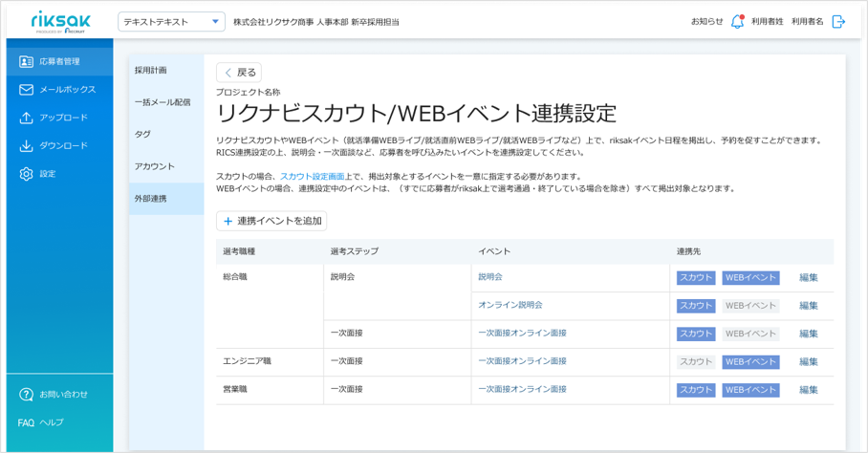This screenshot has width=868, height=453.
Task: Open the 設定 gear icon
Action: coord(26,174)
